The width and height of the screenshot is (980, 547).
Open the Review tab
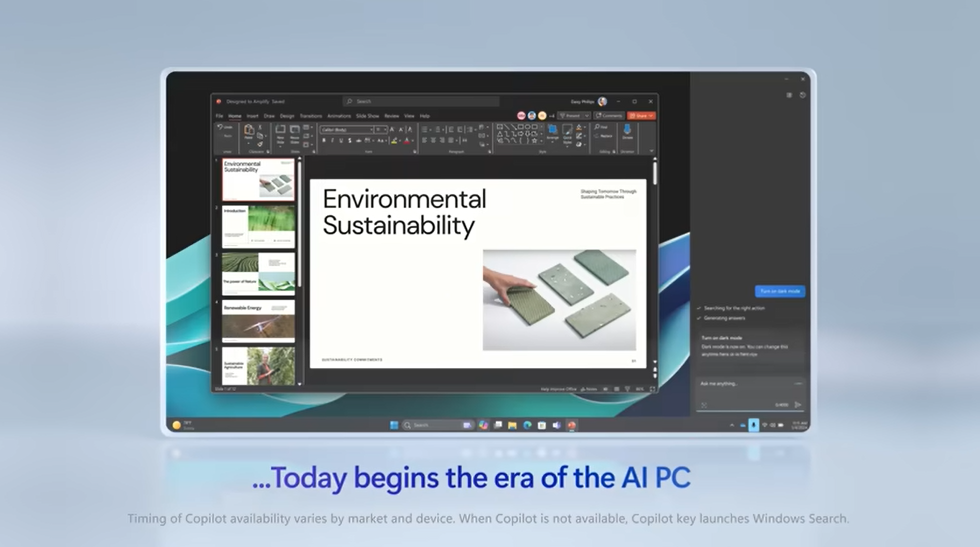pyautogui.click(x=391, y=116)
